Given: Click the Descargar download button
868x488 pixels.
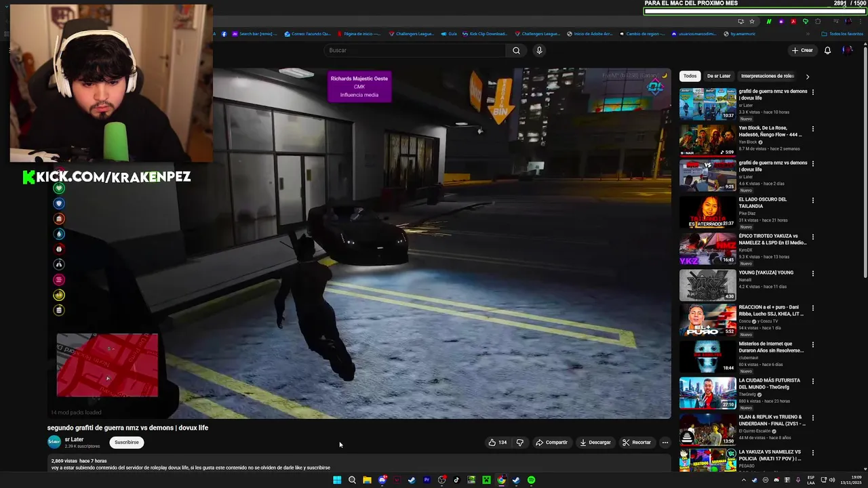Looking at the screenshot, I should pos(595,443).
